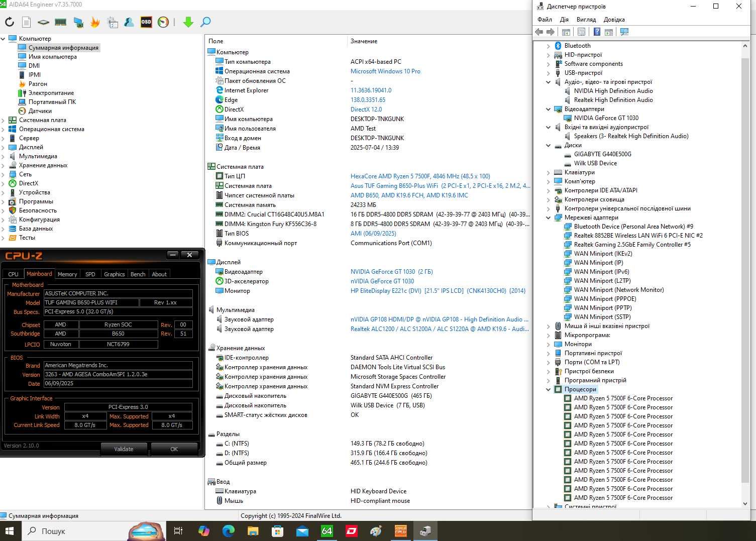The width and height of the screenshot is (756, 541).
Task: Click the CPU chip toolbar icon in AIDA64
Action: point(44,22)
